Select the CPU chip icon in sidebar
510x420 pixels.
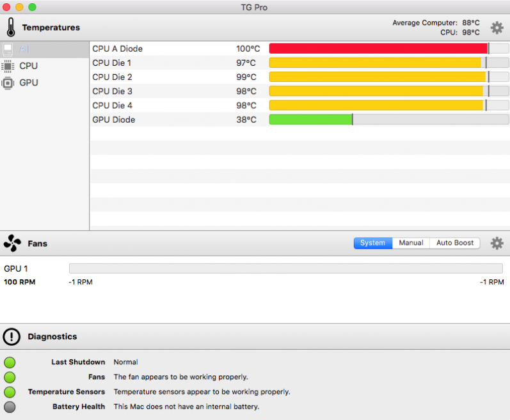[x=8, y=66]
